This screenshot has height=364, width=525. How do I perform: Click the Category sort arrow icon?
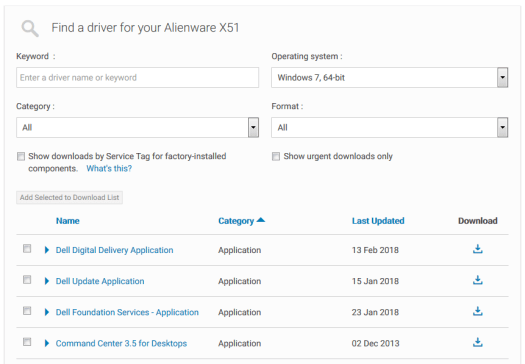tap(260, 220)
